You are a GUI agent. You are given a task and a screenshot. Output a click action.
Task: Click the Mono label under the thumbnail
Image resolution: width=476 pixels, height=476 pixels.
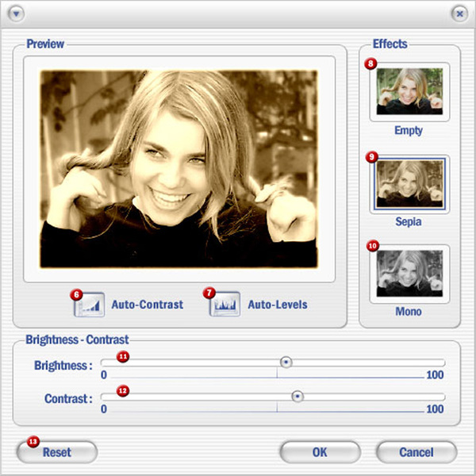pyautogui.click(x=409, y=312)
